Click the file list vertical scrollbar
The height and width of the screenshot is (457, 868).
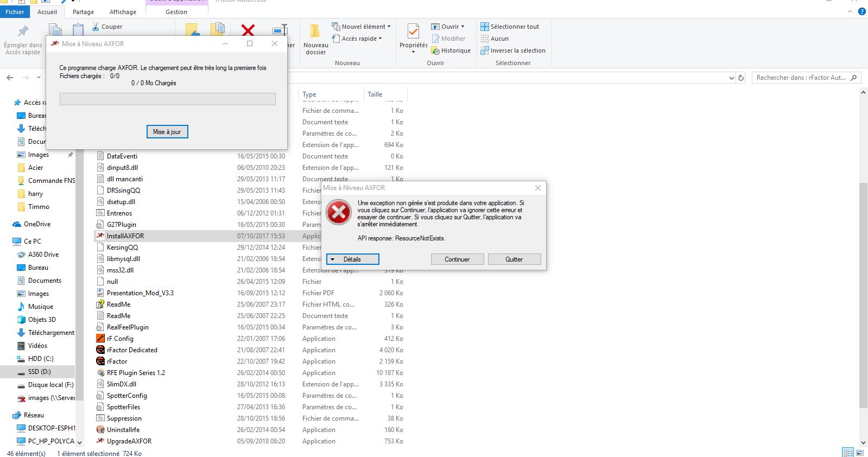pos(863,295)
